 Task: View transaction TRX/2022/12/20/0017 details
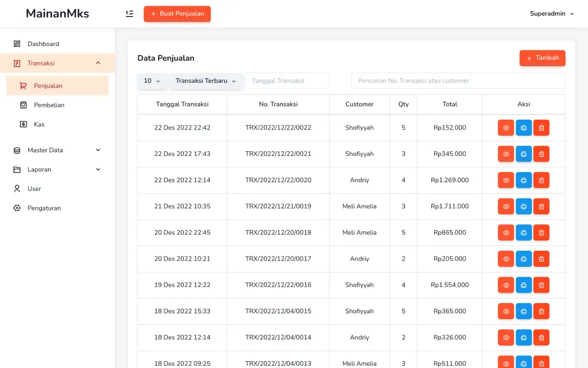pos(506,259)
